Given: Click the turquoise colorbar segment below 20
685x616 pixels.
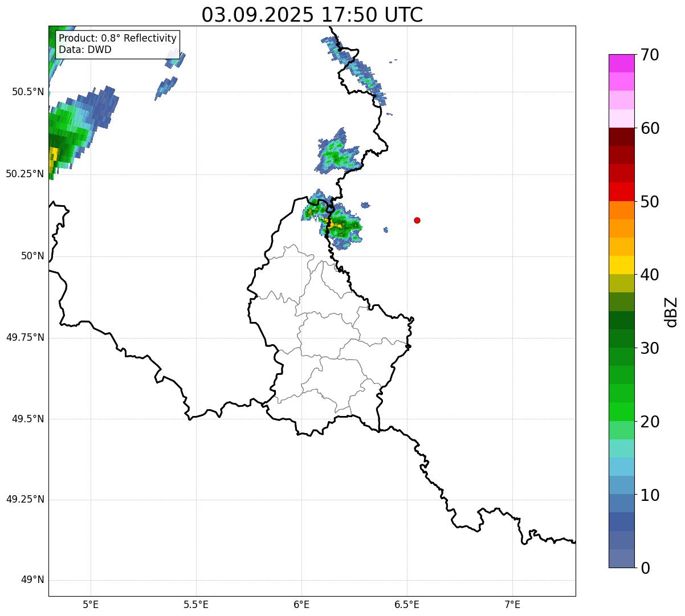Looking at the screenshot, I should click(621, 448).
